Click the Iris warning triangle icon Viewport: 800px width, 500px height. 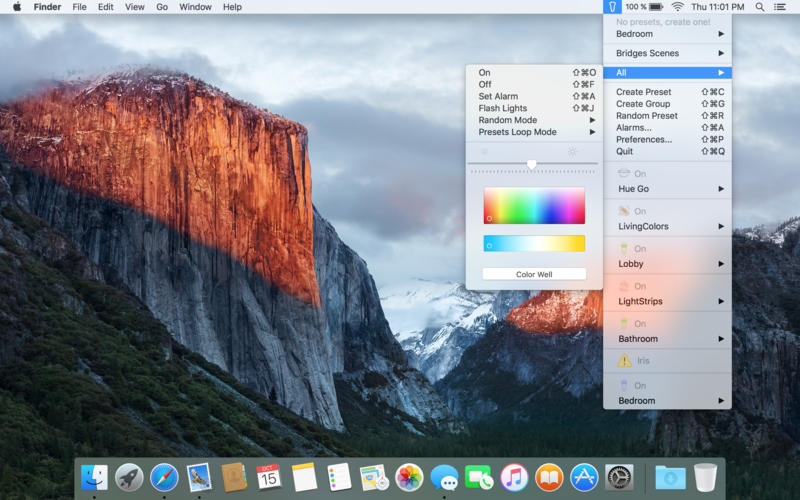tap(624, 360)
